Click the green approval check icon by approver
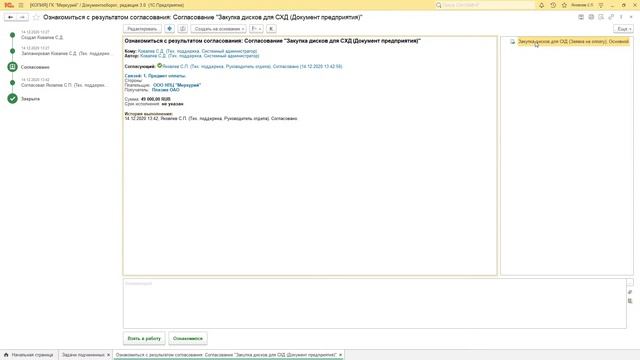This screenshot has width=640, height=360. pos(160,65)
